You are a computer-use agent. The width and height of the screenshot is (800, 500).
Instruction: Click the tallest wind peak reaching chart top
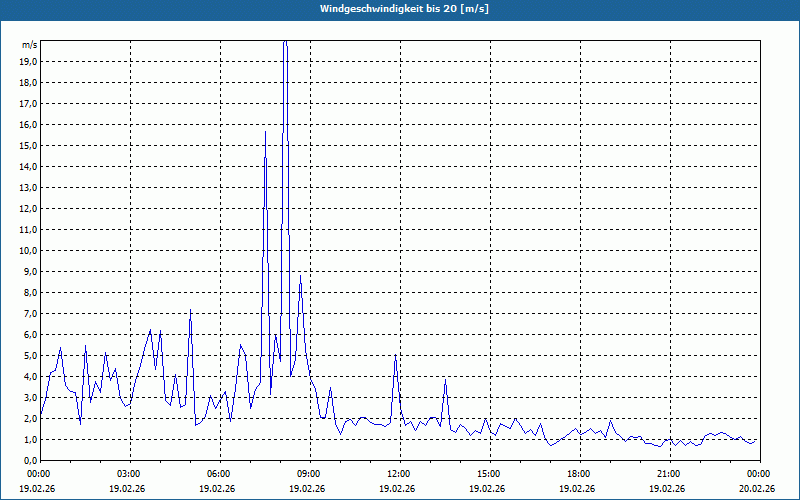pyautogui.click(x=285, y=45)
